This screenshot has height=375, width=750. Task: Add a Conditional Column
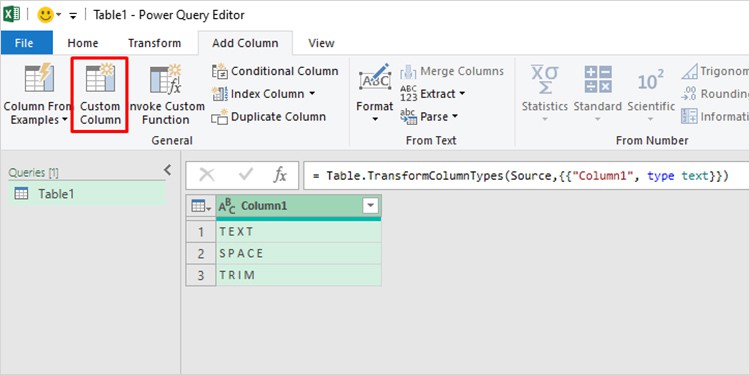pyautogui.click(x=275, y=71)
